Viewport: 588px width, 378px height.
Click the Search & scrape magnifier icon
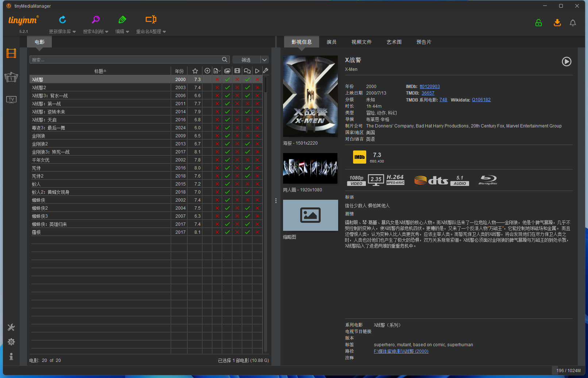pyautogui.click(x=96, y=20)
